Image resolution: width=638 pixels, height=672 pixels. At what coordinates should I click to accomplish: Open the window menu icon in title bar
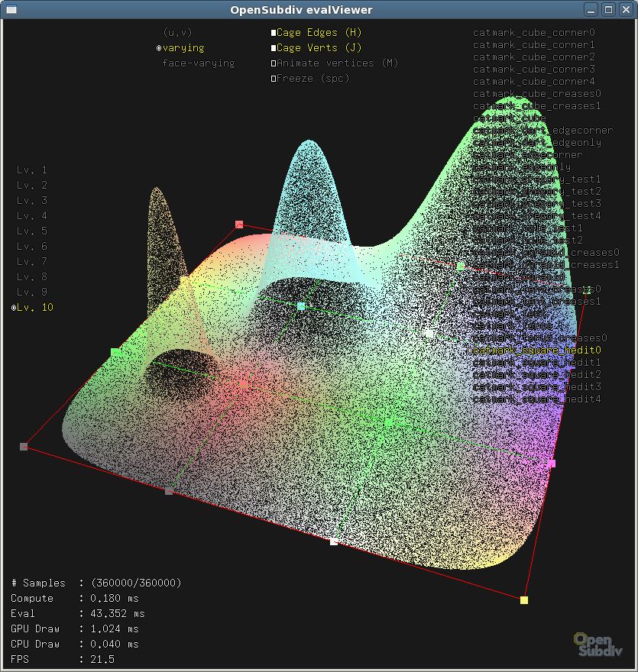11,9
